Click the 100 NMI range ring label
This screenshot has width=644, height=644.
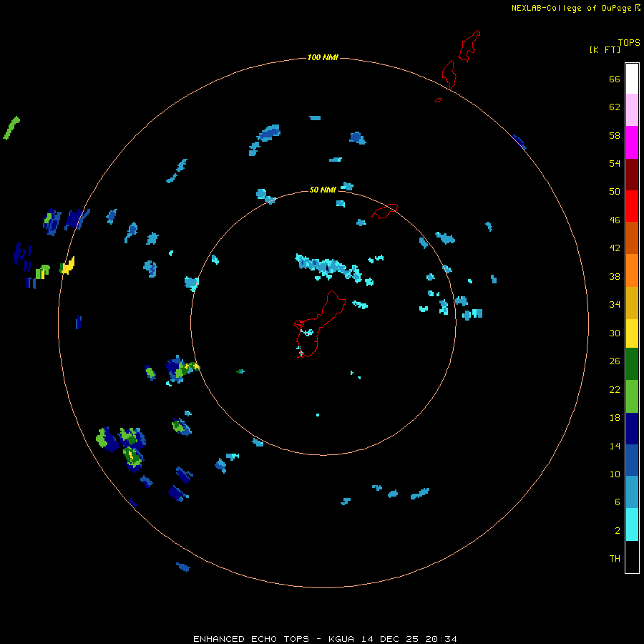323,57
